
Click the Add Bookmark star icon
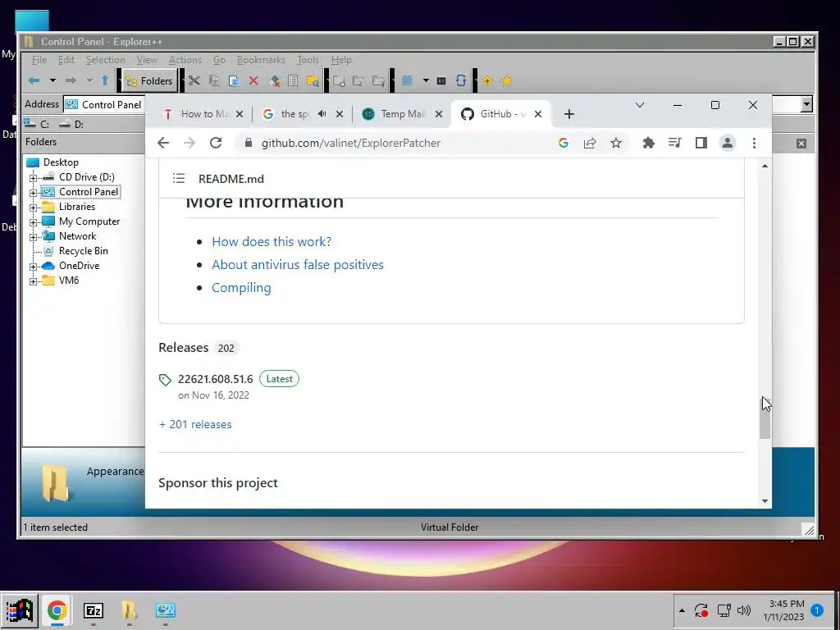(x=487, y=81)
